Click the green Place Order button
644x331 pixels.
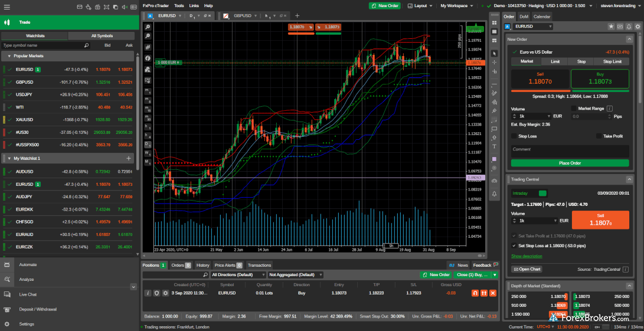pyautogui.click(x=570, y=163)
